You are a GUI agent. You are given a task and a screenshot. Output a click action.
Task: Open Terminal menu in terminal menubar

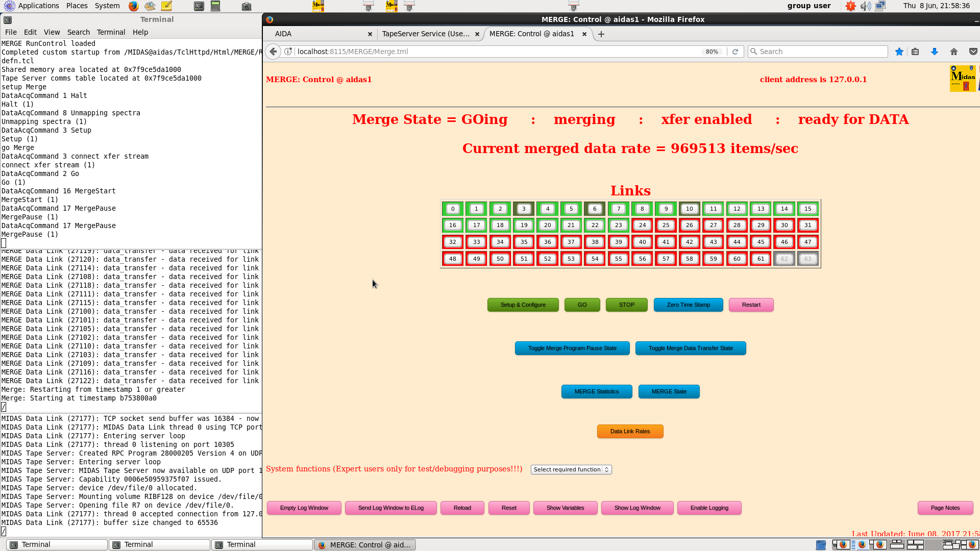pyautogui.click(x=111, y=32)
